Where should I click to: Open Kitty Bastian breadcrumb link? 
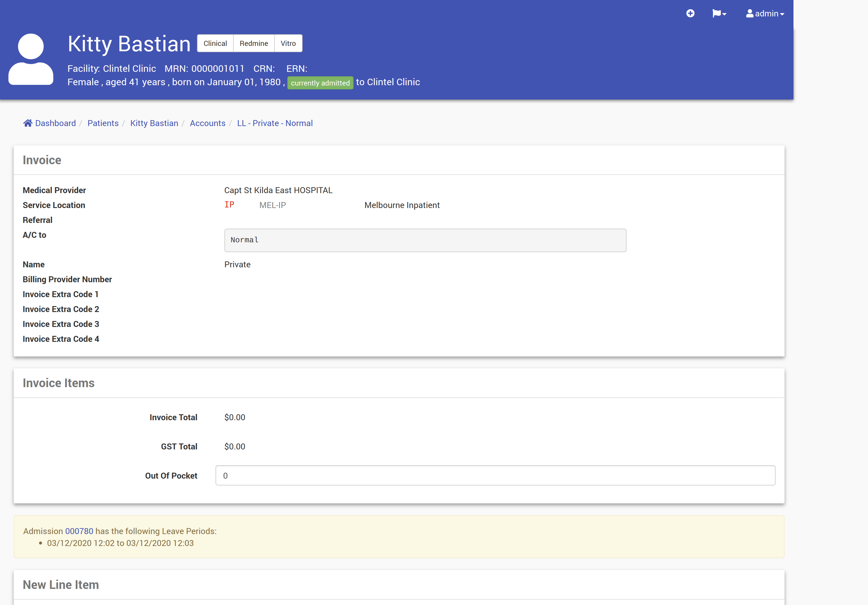pyautogui.click(x=154, y=123)
